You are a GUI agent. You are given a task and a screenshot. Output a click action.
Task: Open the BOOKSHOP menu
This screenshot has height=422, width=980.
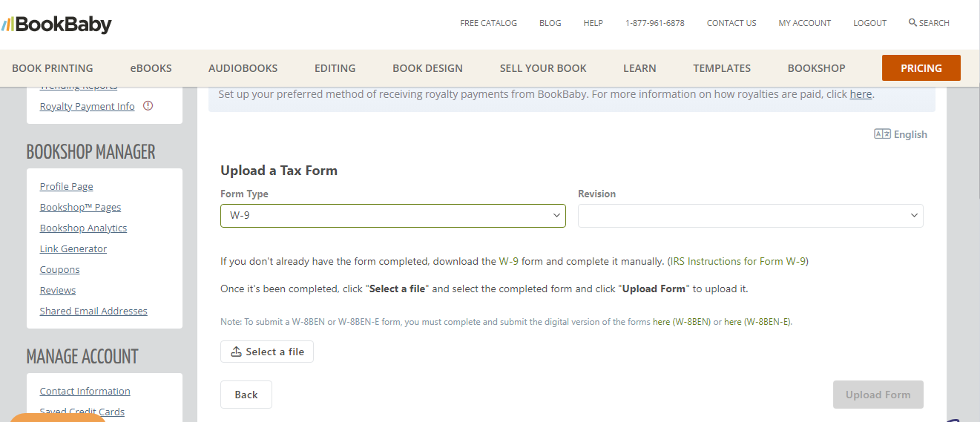(817, 68)
